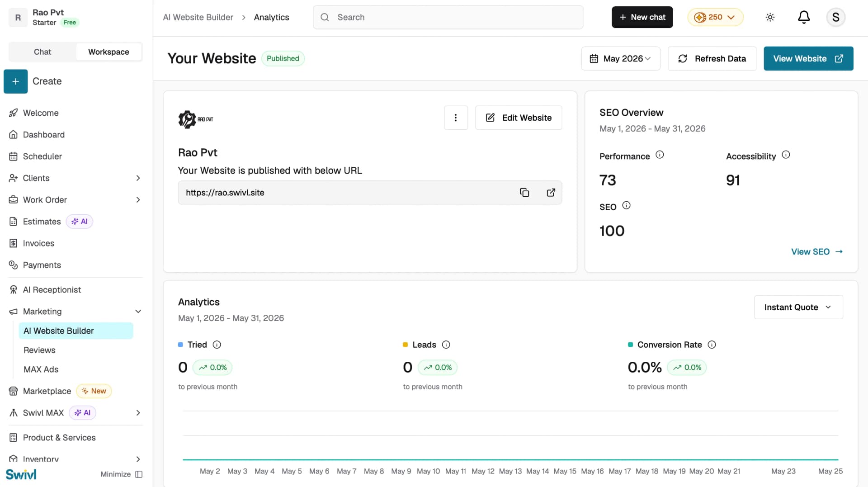Go to Dashboard in the sidebar
This screenshot has height=487, width=868.
pos(44,135)
